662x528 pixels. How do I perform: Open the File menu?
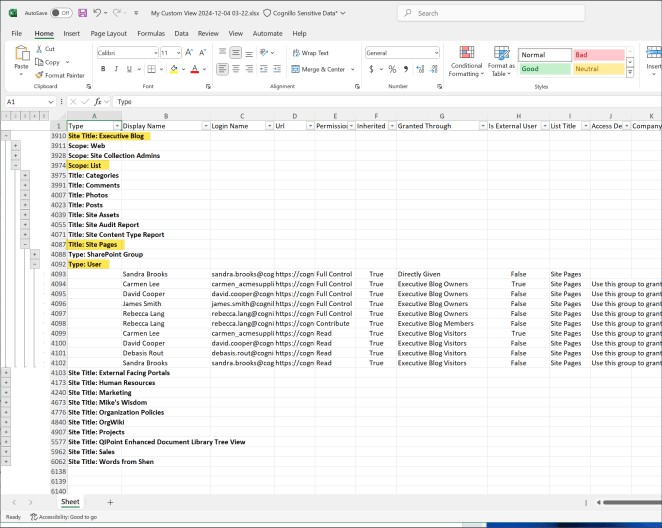click(17, 33)
